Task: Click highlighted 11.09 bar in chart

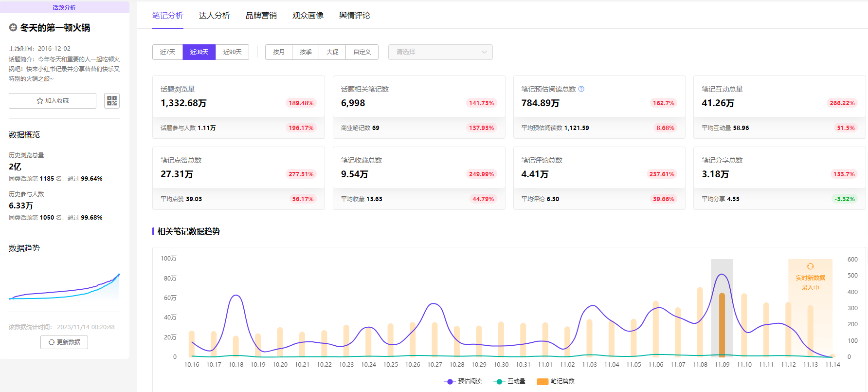Action: (722, 324)
